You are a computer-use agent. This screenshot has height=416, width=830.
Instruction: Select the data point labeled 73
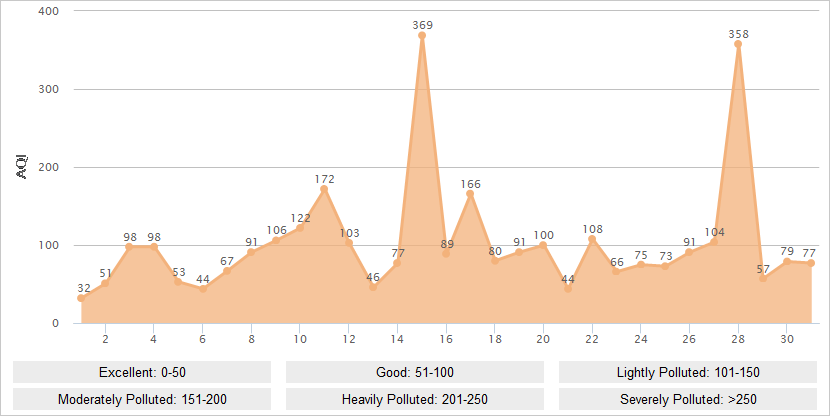(665, 266)
